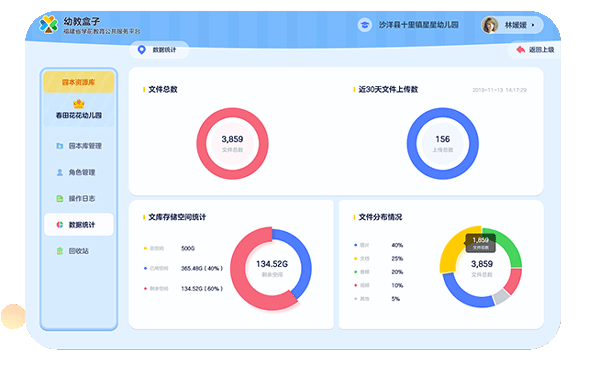Click the 回收站 recycle bin icon
Image resolution: width=600 pixels, height=387 pixels.
click(x=60, y=251)
